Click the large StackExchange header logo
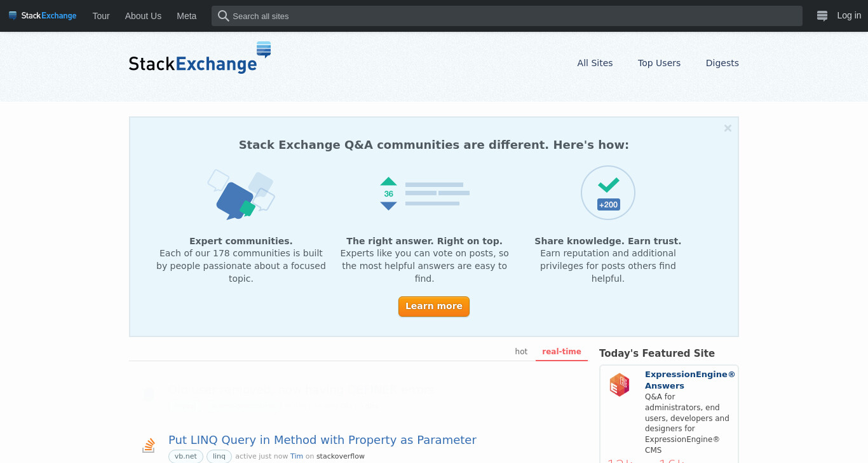This screenshot has width=868, height=463. (x=200, y=58)
